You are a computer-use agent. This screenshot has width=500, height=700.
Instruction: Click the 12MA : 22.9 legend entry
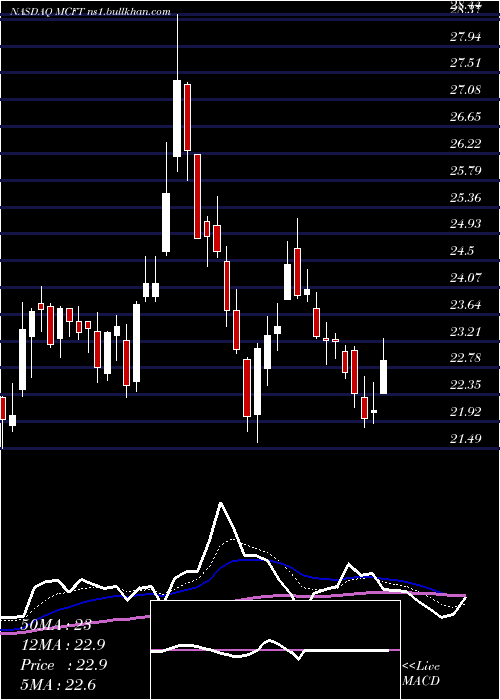pos(63,645)
